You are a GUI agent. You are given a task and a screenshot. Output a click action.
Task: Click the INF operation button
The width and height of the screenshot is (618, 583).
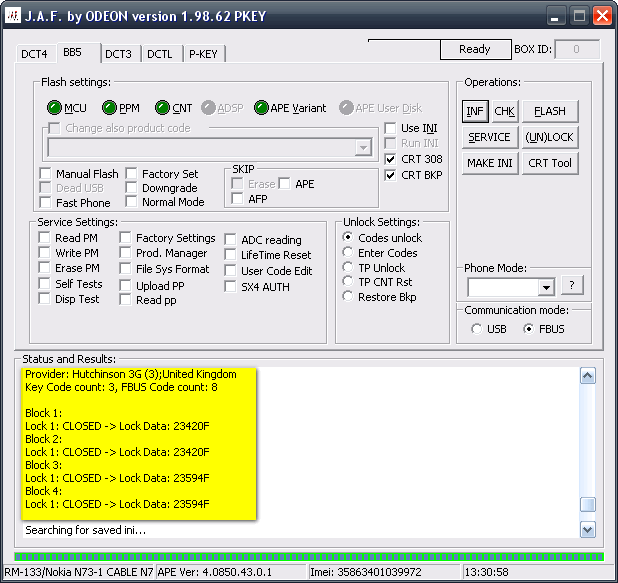[x=475, y=111]
